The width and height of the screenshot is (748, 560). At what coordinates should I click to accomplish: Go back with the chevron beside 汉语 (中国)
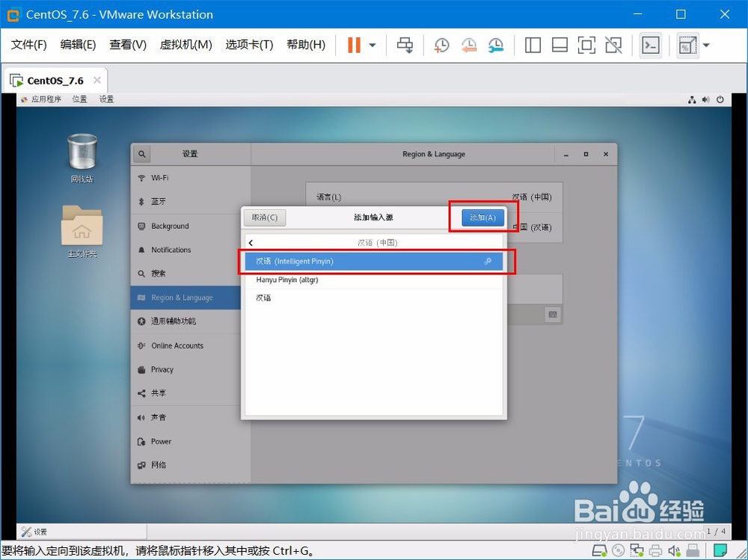pos(251,243)
